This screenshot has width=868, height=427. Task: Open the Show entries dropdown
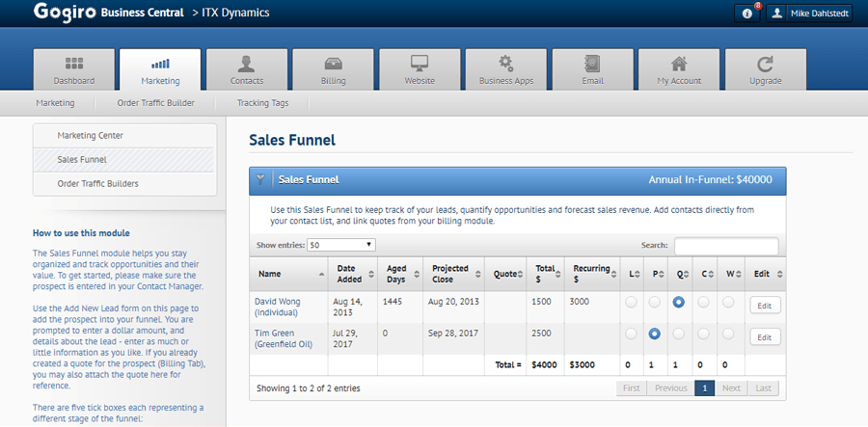(x=340, y=246)
